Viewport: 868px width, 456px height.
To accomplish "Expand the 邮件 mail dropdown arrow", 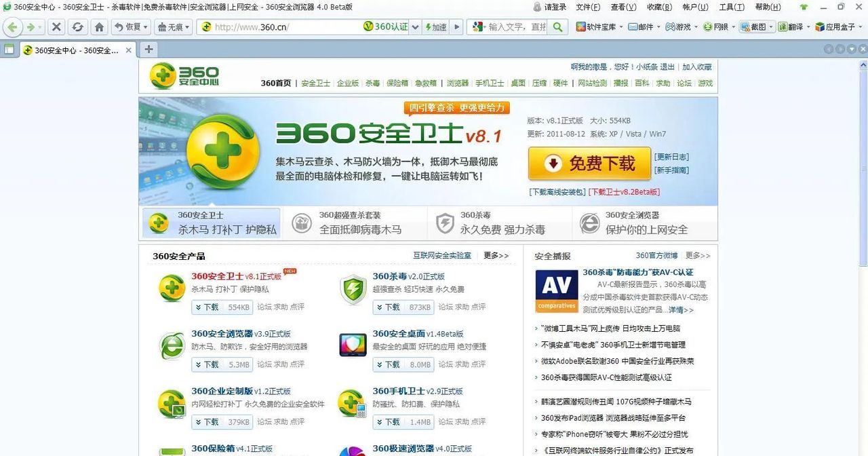I will point(658,27).
